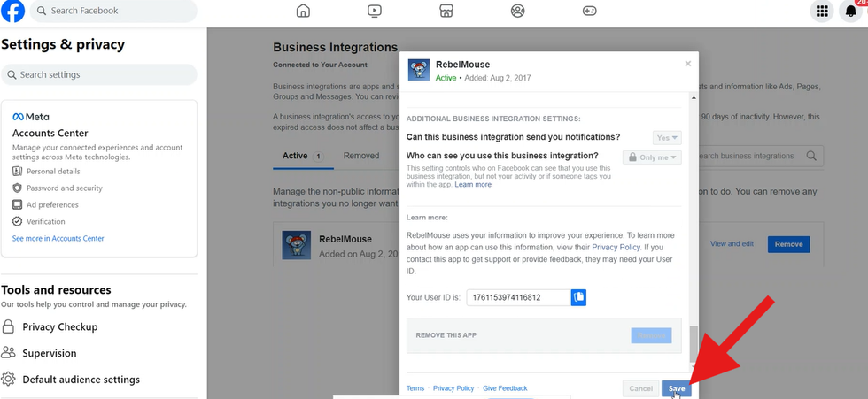Viewport: 868px width, 399px height.
Task: Copy User ID with clipboard icon
Action: tap(578, 298)
